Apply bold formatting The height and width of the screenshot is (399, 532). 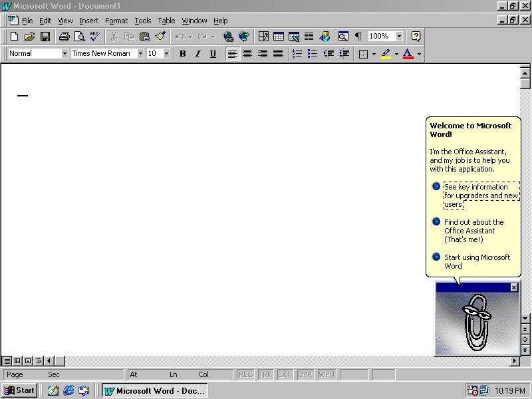(x=182, y=54)
